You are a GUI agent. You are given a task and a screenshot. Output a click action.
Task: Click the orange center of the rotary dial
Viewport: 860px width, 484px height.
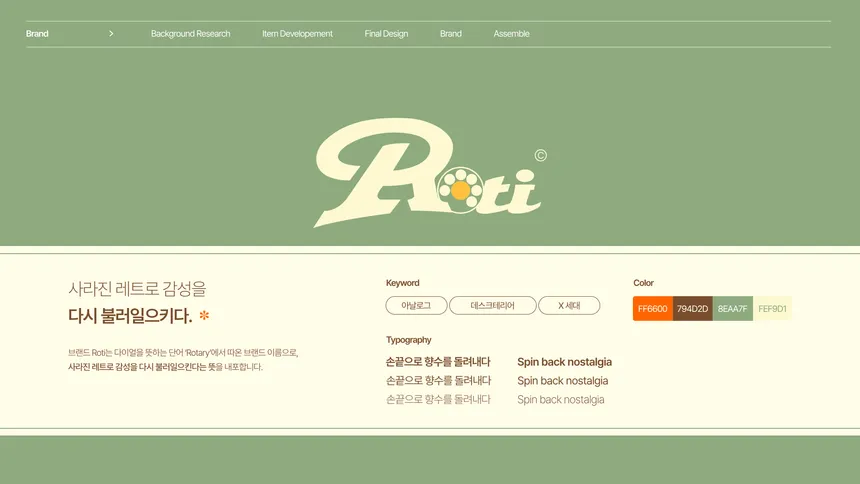460,190
